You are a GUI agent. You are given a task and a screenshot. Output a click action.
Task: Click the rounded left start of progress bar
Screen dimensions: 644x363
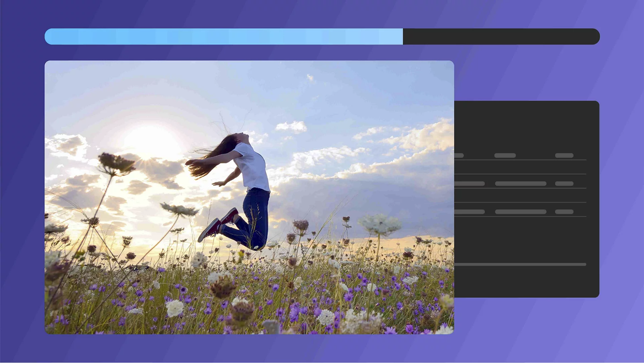point(49,37)
